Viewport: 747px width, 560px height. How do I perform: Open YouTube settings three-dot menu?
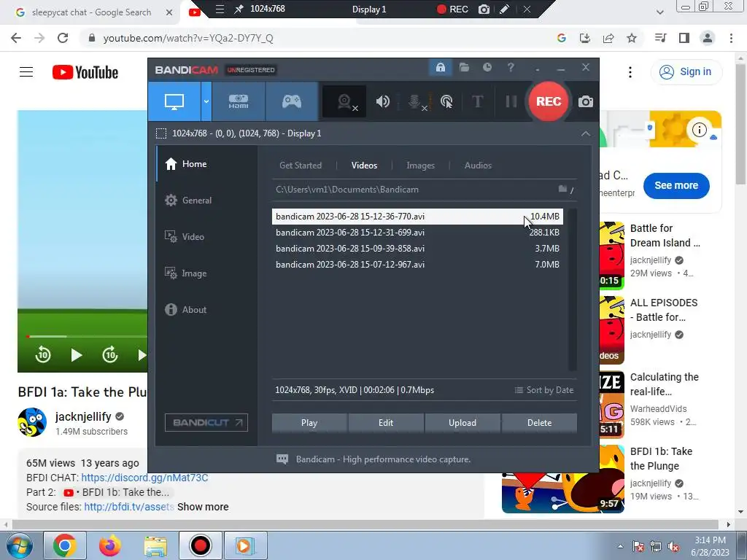(x=630, y=72)
